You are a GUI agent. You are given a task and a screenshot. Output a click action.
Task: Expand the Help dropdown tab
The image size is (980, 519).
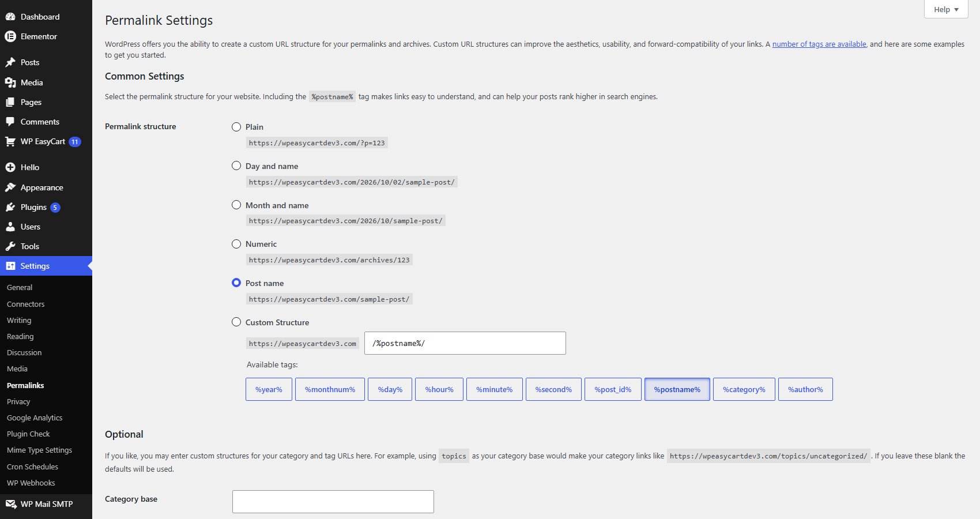click(x=946, y=9)
